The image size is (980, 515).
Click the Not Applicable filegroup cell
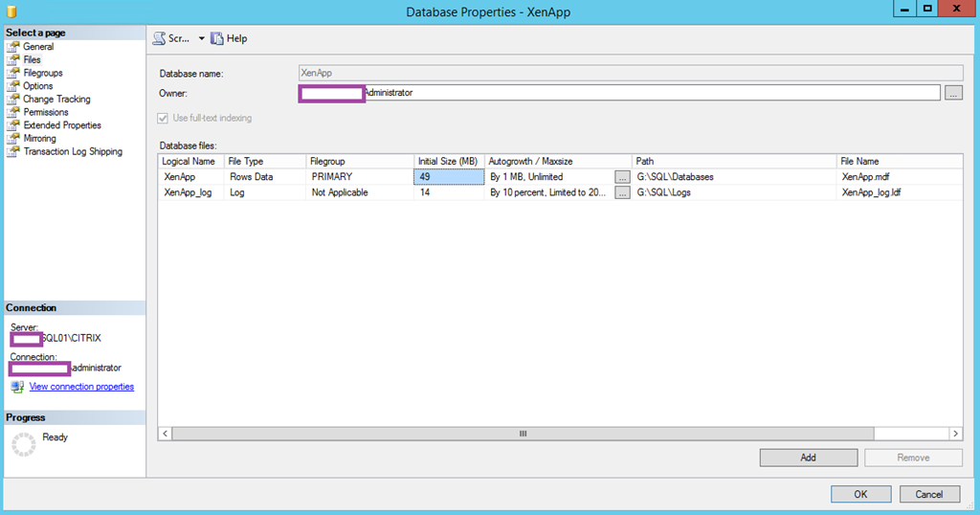(x=360, y=192)
